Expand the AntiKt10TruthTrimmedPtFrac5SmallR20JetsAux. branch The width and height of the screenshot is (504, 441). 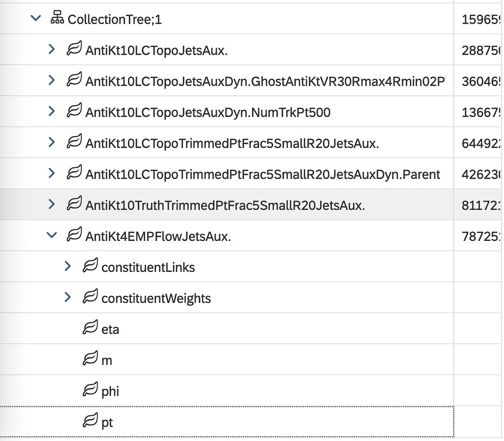coord(52,204)
